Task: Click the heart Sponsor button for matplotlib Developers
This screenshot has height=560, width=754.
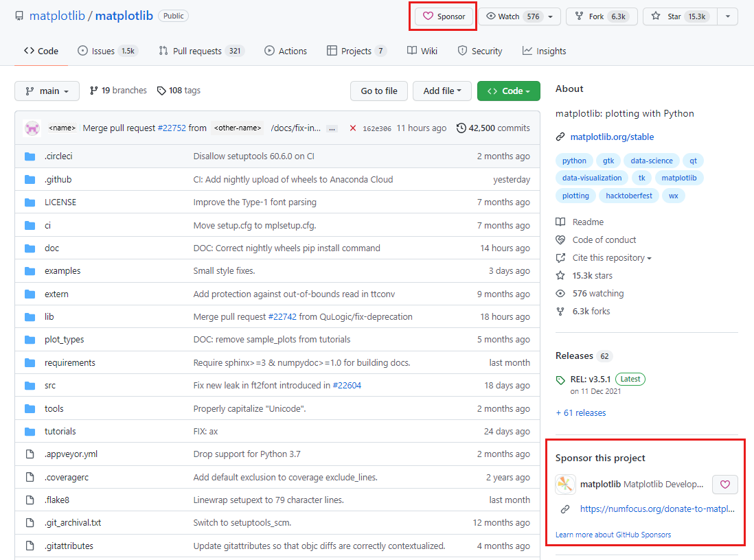Action: (x=724, y=485)
